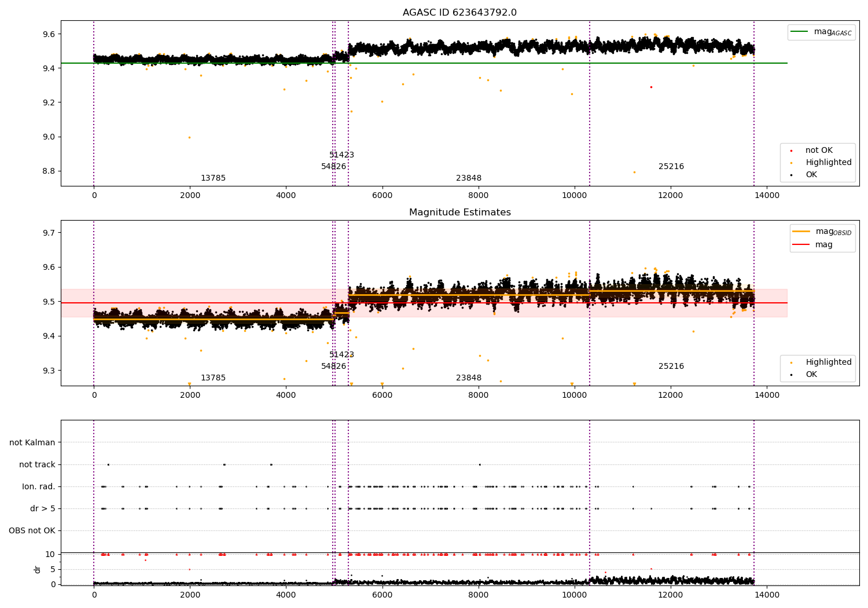The image size is (868, 608).
Task: Click the orange outlier near 8.8 in top plot
Action: click(634, 172)
